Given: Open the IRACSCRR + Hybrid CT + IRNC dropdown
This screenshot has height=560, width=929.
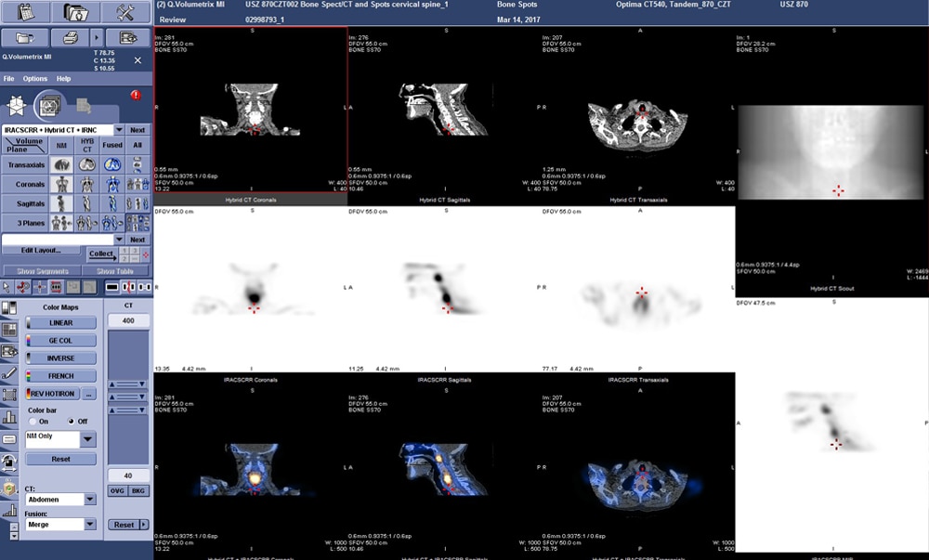Looking at the screenshot, I should pos(119,130).
